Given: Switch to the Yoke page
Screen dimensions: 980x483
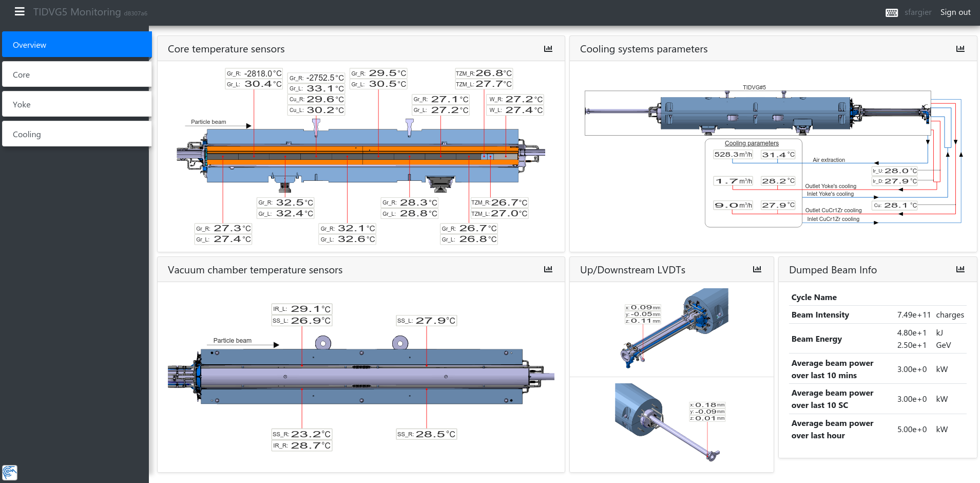Looking at the screenshot, I should pyautogui.click(x=77, y=104).
